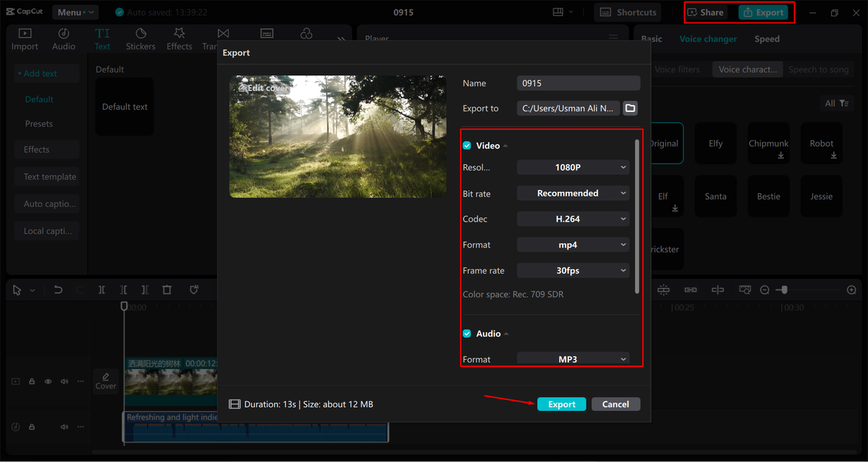Click the All filter icon in voice panel
Viewport: 868px width, 462px height.
coord(836,103)
